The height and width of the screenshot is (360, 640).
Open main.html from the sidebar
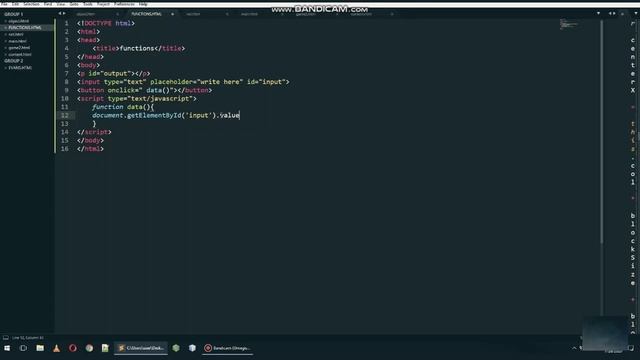(x=17, y=41)
